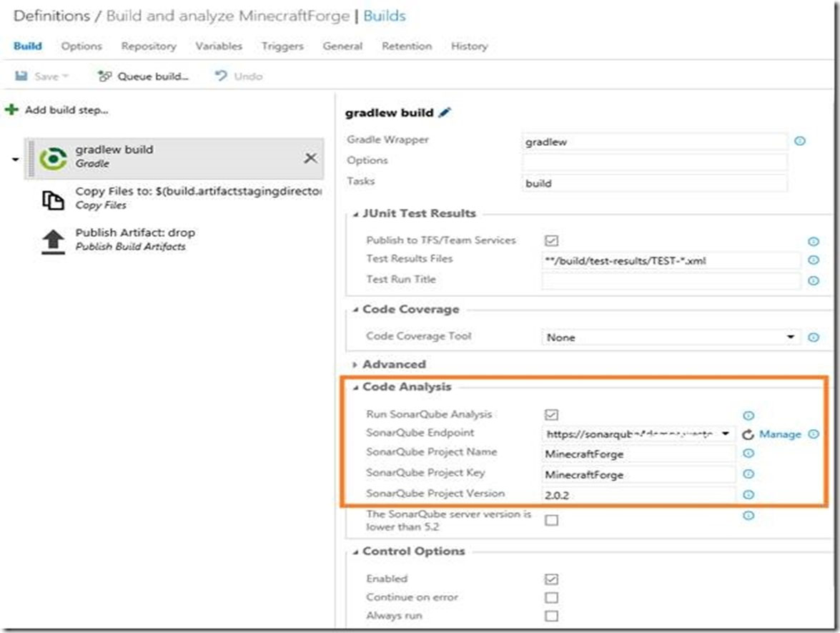Open info icon for Test Results Files

[814, 260]
